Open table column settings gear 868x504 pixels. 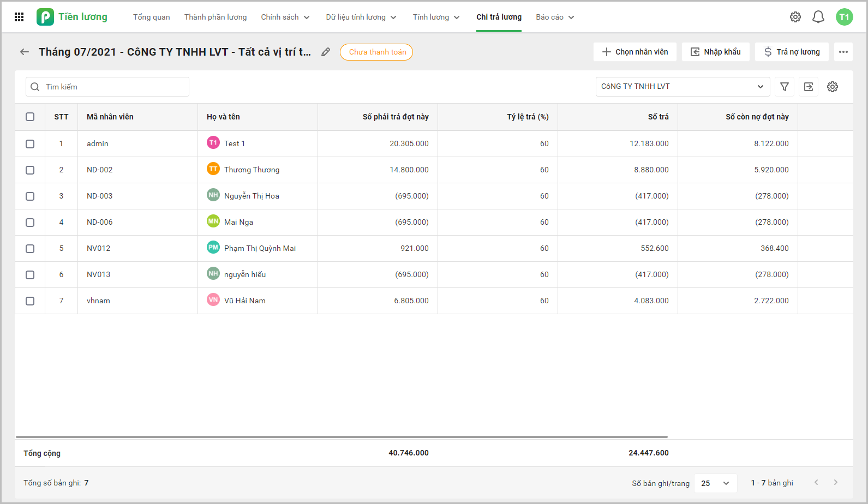[x=833, y=87]
